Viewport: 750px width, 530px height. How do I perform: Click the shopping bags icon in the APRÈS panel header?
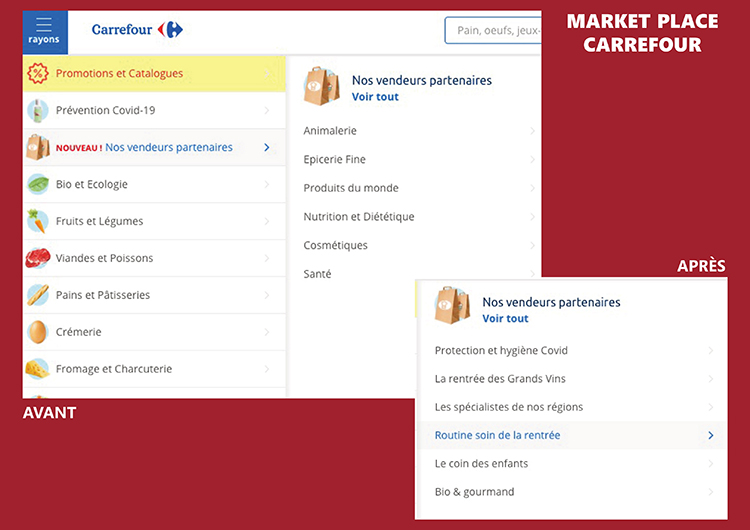452,305
